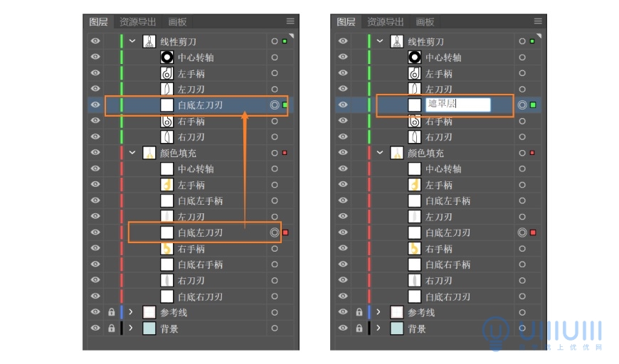
Task: Click the scissors thumbnail of 线性剪刀 in right panel
Action: click(x=397, y=41)
